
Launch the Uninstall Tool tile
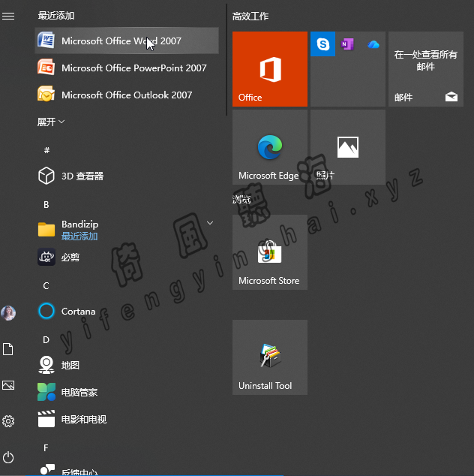[270, 357]
